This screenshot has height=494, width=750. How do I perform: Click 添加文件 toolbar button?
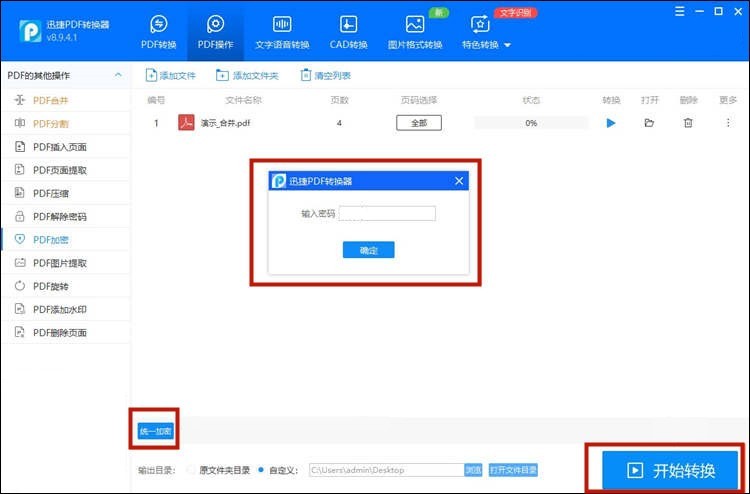pyautogui.click(x=171, y=75)
